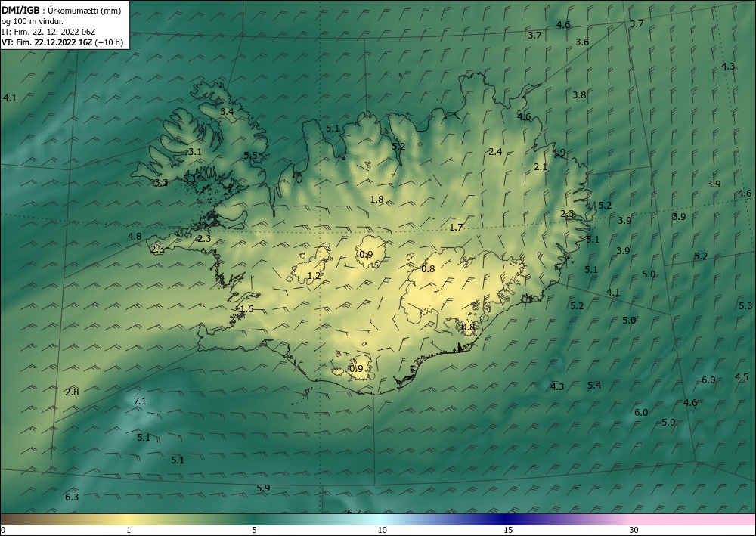This screenshot has height=536, width=756.
Task: Click the pale yellow band of the color scale
Action: [x=128, y=519]
